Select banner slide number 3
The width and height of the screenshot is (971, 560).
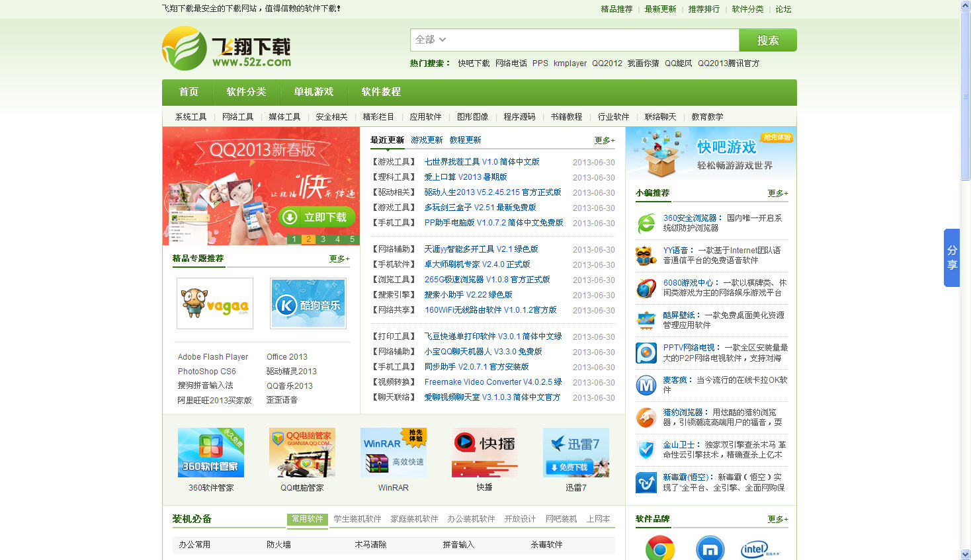click(x=323, y=239)
